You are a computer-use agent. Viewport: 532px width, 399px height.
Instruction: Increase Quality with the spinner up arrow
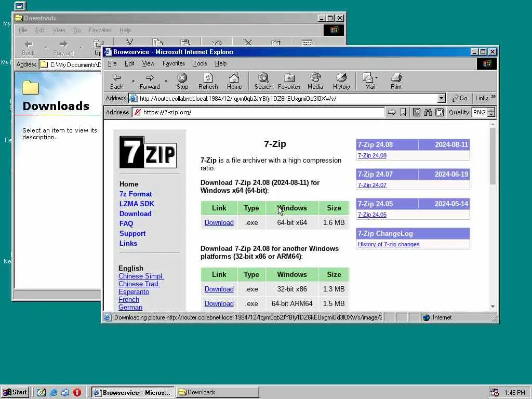[x=491, y=110]
